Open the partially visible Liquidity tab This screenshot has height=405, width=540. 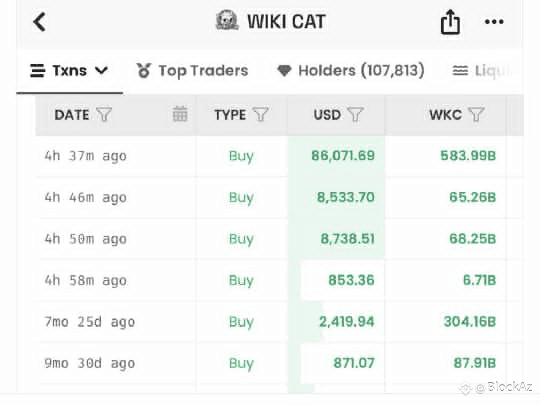click(x=481, y=71)
